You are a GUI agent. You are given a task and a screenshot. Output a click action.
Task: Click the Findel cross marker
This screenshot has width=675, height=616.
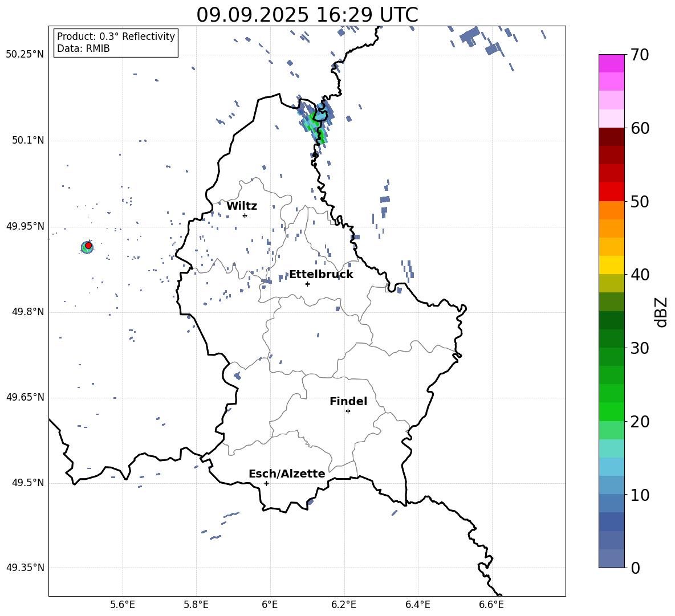(x=348, y=411)
